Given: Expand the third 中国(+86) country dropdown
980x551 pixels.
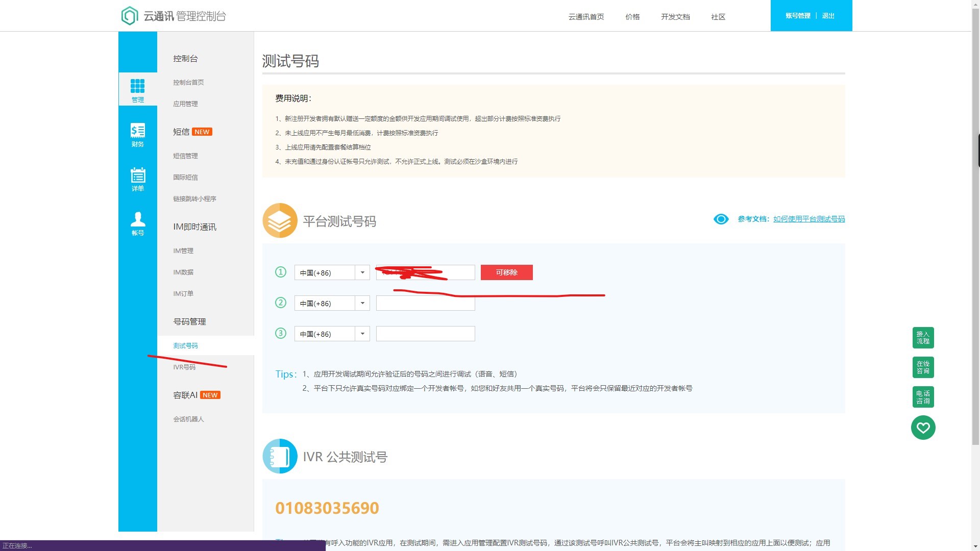Looking at the screenshot, I should pos(362,334).
